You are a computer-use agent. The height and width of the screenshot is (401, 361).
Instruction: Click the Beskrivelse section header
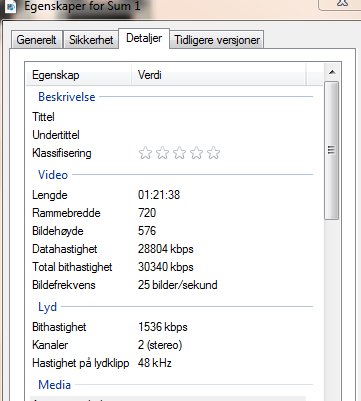(x=67, y=97)
